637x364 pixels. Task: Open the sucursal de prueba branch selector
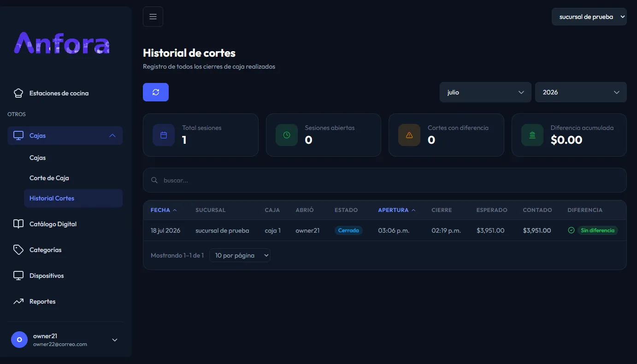[x=589, y=17]
